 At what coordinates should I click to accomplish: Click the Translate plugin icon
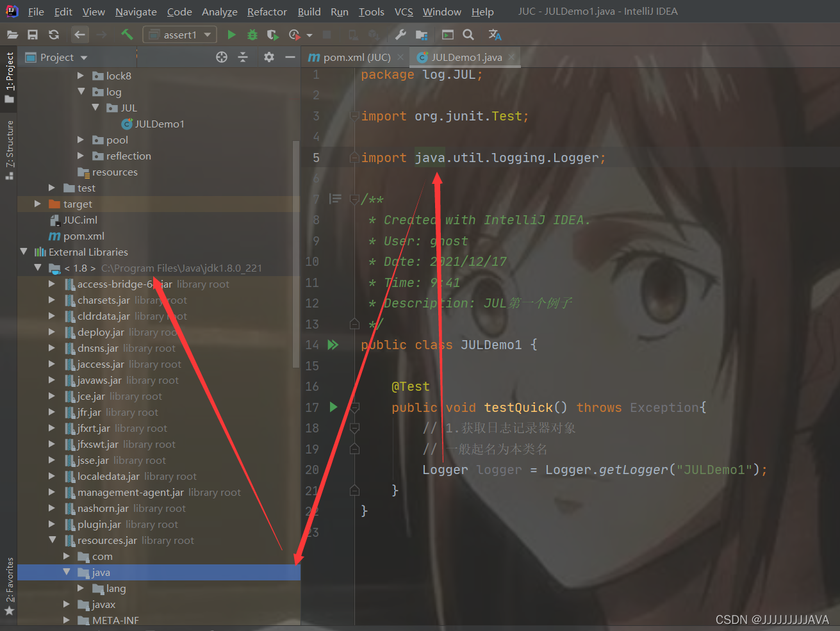pos(495,35)
